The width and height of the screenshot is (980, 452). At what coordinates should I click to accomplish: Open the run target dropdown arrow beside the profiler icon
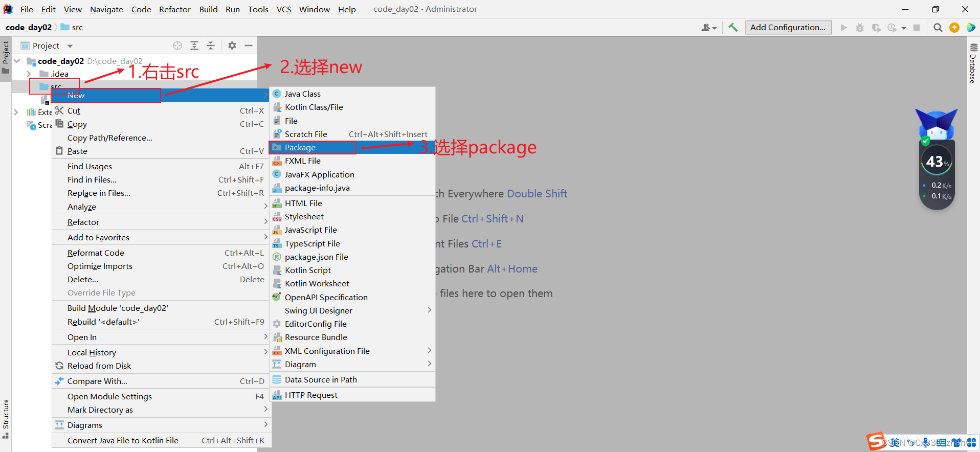(x=904, y=28)
